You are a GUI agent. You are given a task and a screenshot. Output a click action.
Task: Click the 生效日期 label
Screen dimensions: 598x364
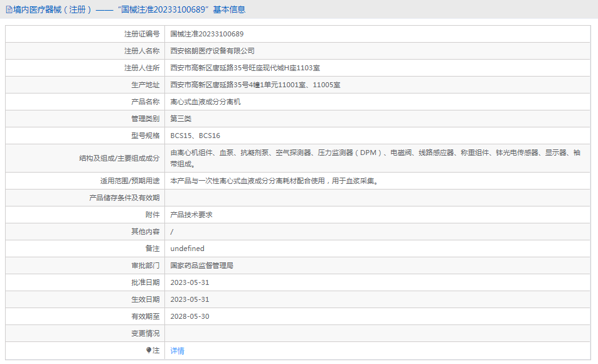(146, 299)
